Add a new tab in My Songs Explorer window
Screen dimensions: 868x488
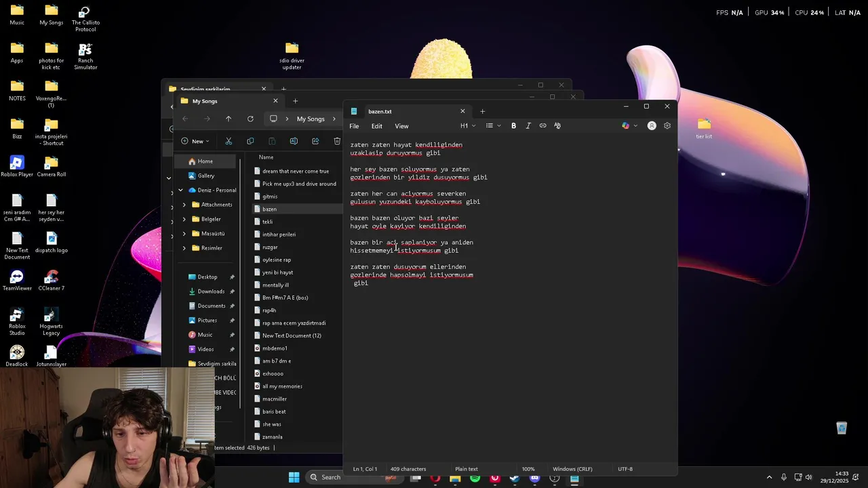click(295, 101)
